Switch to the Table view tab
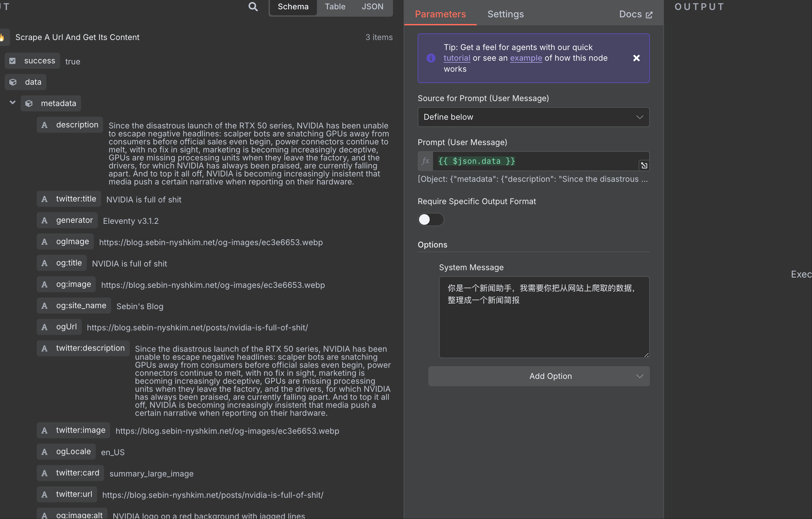The height and width of the screenshot is (519, 812). point(335,7)
